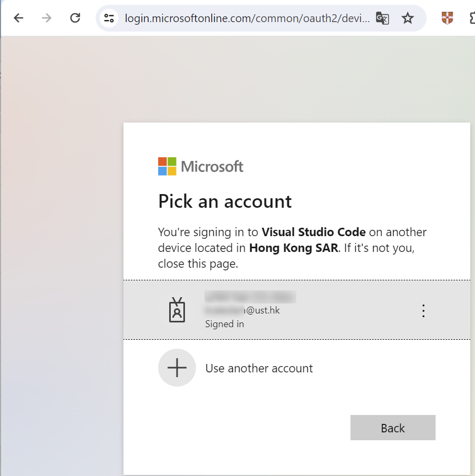Open account options three-dot menu
The width and height of the screenshot is (475, 476).
pos(423,311)
